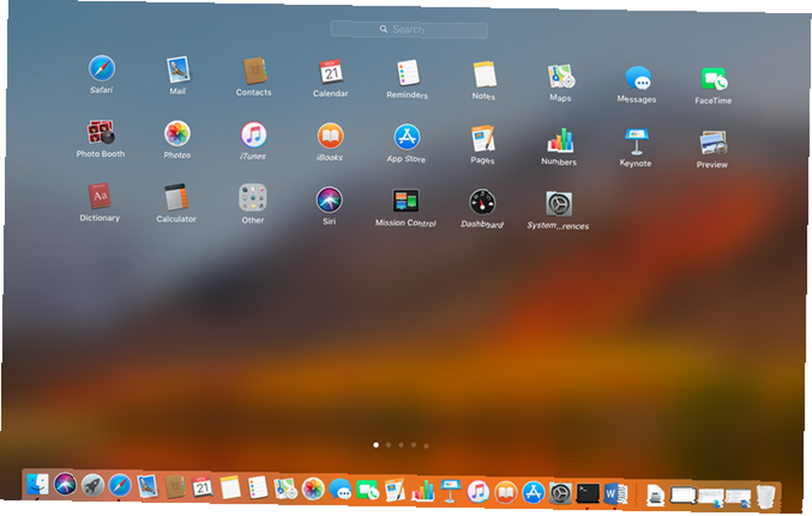The image size is (812, 516).
Task: Open Contacts from the Dock
Action: tap(175, 487)
